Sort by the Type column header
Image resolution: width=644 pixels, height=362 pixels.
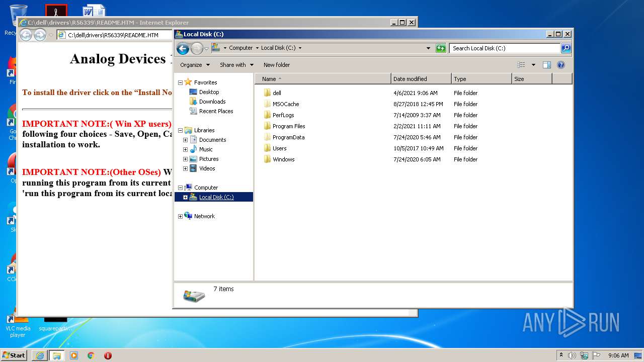click(481, 79)
